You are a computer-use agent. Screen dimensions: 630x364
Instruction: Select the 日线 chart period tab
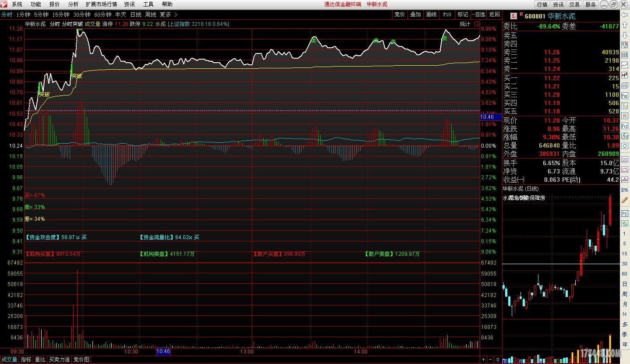[x=136, y=14]
